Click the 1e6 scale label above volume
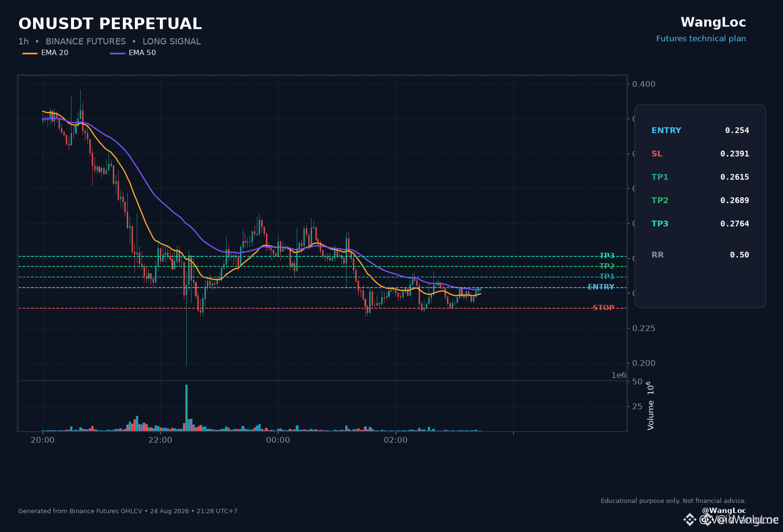 click(x=619, y=375)
